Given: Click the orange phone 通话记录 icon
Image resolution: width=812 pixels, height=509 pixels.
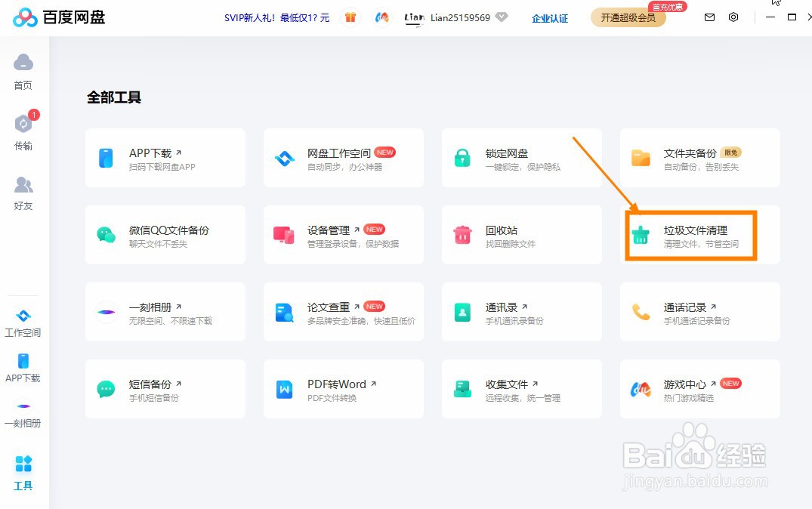Looking at the screenshot, I should (641, 312).
